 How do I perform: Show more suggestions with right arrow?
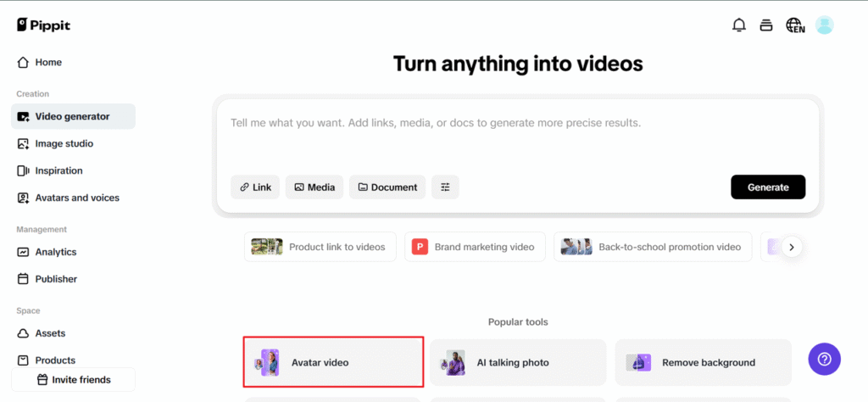pyautogui.click(x=792, y=247)
